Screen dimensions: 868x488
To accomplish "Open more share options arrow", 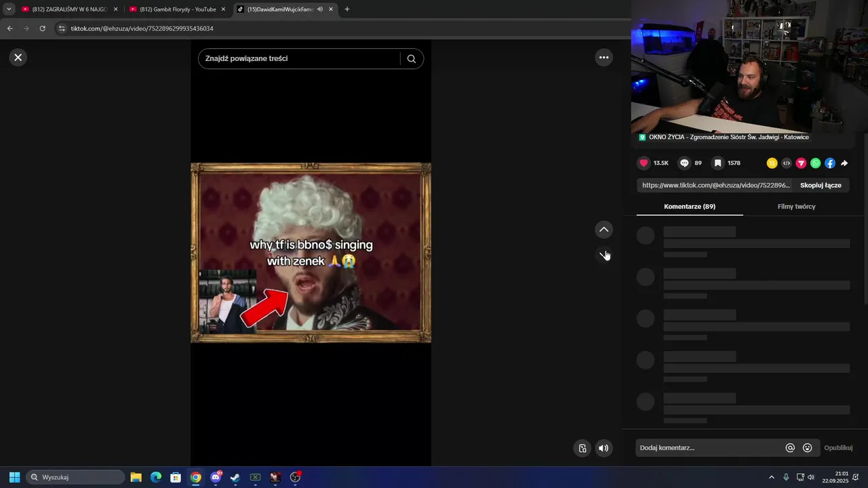I will pos(844,163).
